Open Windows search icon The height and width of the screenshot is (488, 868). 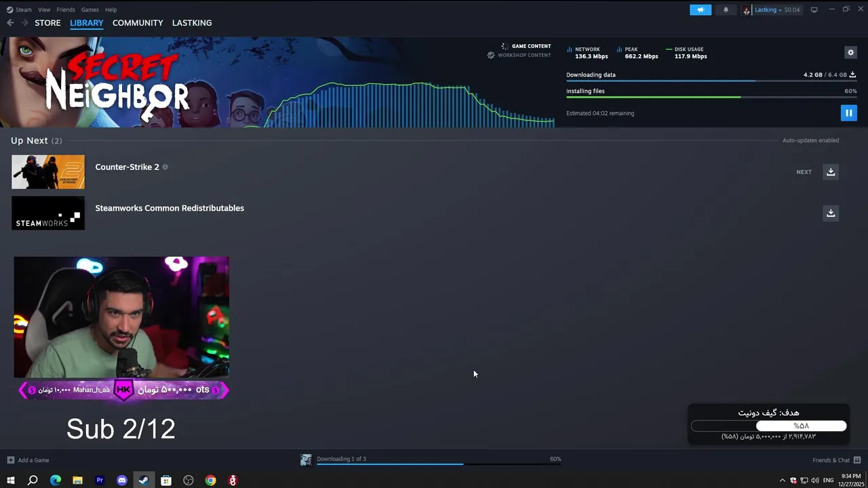[33, 480]
